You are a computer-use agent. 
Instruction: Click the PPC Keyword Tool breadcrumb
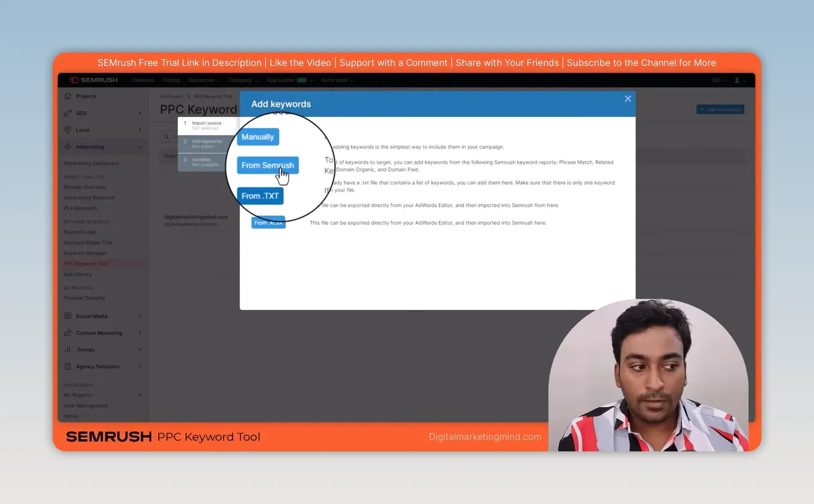pyautogui.click(x=213, y=96)
